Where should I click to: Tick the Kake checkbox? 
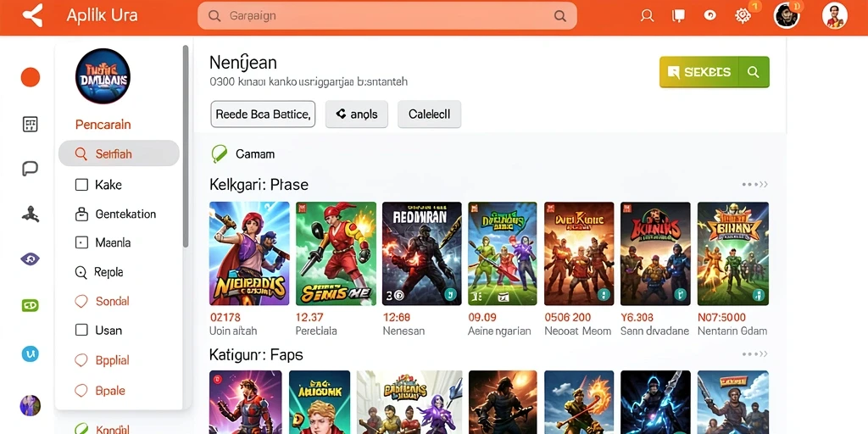click(81, 185)
